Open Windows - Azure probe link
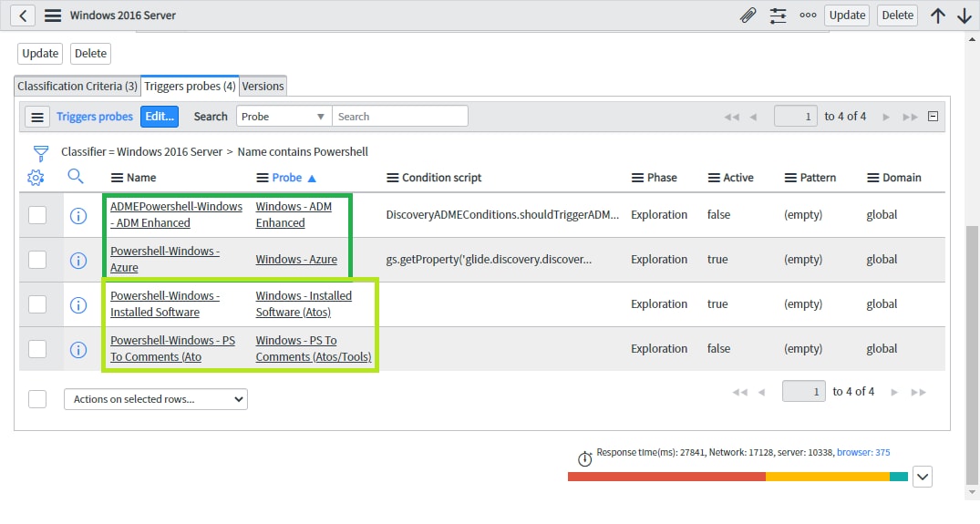980x524 pixels. [296, 260]
